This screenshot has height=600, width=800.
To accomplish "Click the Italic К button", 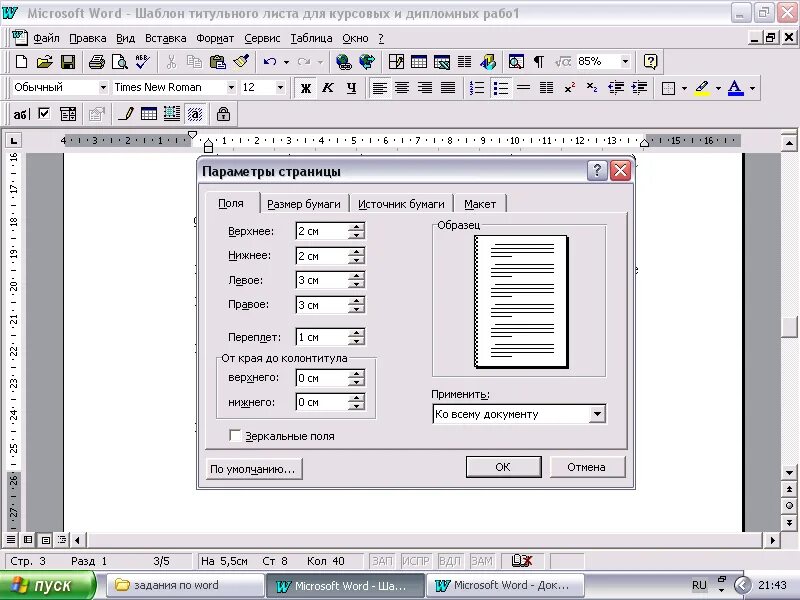I will pos(328,88).
